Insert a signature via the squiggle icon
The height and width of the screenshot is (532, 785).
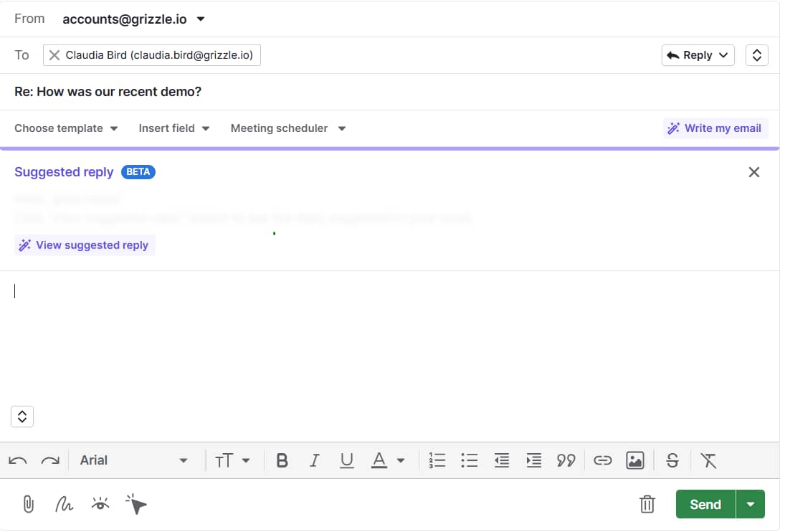[64, 504]
